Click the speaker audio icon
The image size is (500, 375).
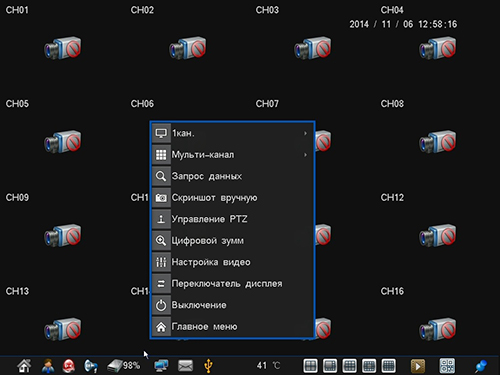pos(90,366)
